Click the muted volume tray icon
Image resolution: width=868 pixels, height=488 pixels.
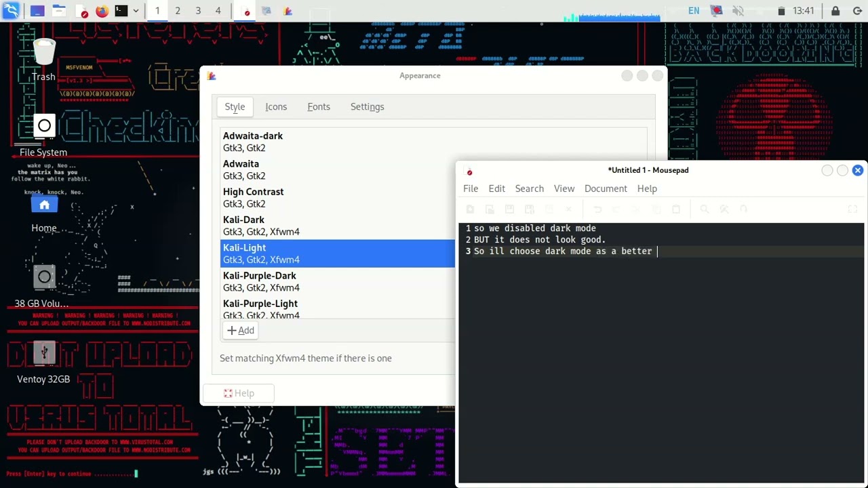[738, 11]
